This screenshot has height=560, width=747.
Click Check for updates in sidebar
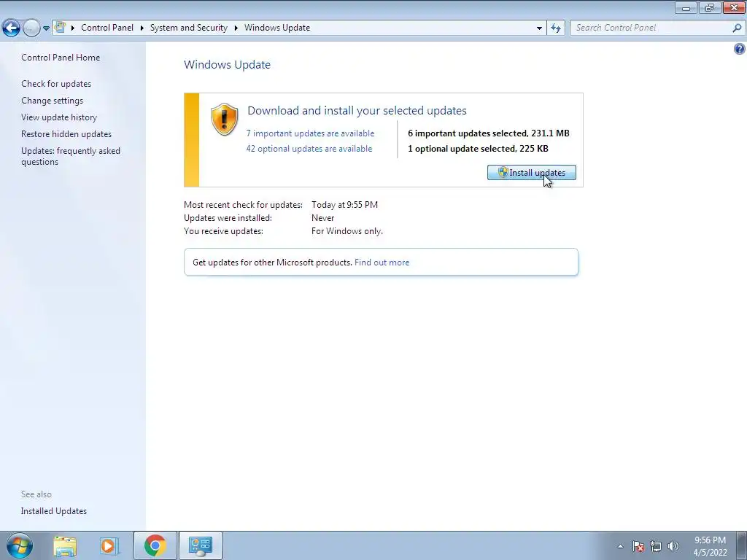[x=56, y=84]
